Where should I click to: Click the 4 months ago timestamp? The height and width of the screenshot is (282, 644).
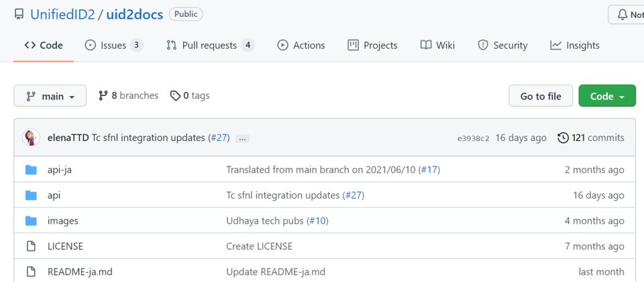tap(594, 221)
